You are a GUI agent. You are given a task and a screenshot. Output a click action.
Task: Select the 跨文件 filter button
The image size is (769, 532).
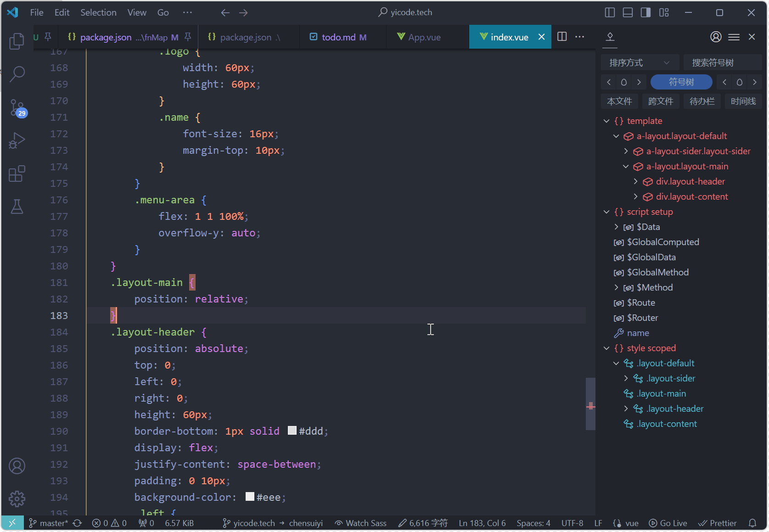[x=661, y=101]
